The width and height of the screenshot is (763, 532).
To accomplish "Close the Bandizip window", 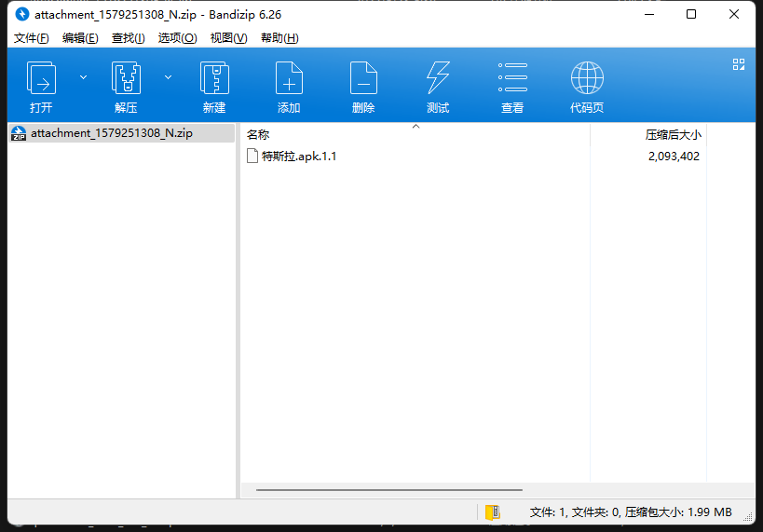I will click(x=734, y=14).
